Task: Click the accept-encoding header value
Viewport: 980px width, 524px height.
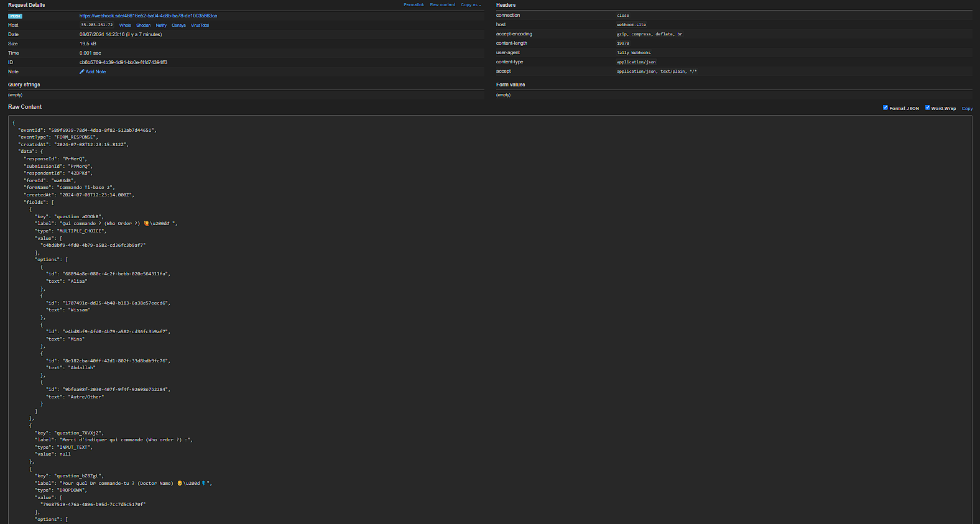Action: pyautogui.click(x=649, y=34)
